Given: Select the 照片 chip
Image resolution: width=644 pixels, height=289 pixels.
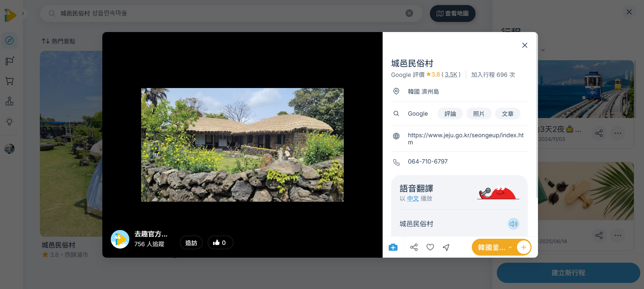Looking at the screenshot, I should tap(479, 114).
